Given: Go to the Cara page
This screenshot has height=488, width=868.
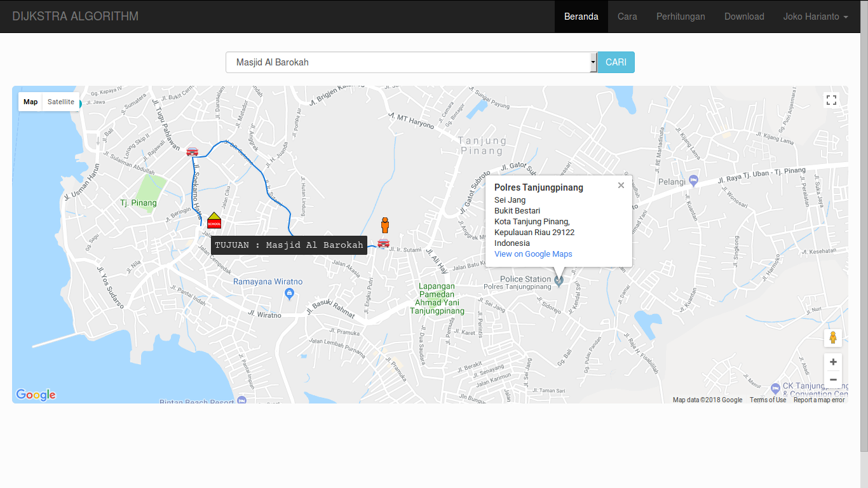Looking at the screenshot, I should click(x=627, y=17).
